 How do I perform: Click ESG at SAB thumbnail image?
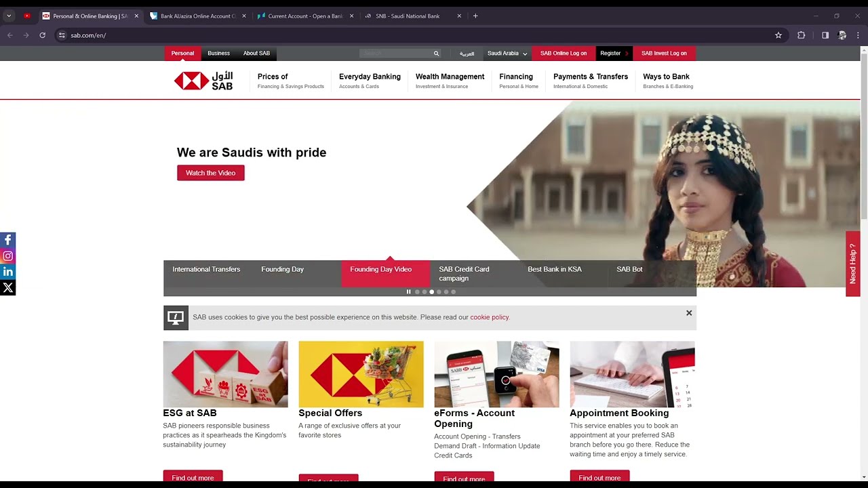[225, 374]
